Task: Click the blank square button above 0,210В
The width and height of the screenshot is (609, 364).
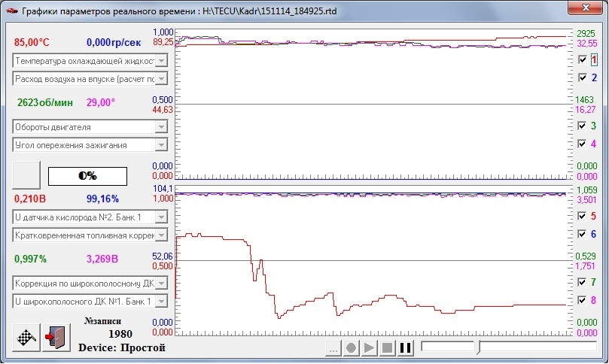Action: pyautogui.click(x=27, y=174)
